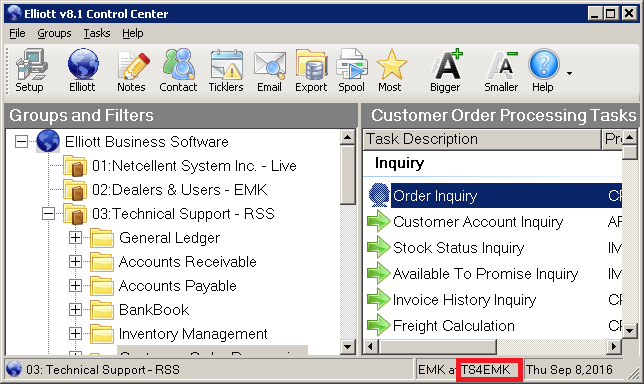Image resolution: width=644 pixels, height=384 pixels.
Task: Click the title bar Elliott app icon
Action: [x=14, y=13]
